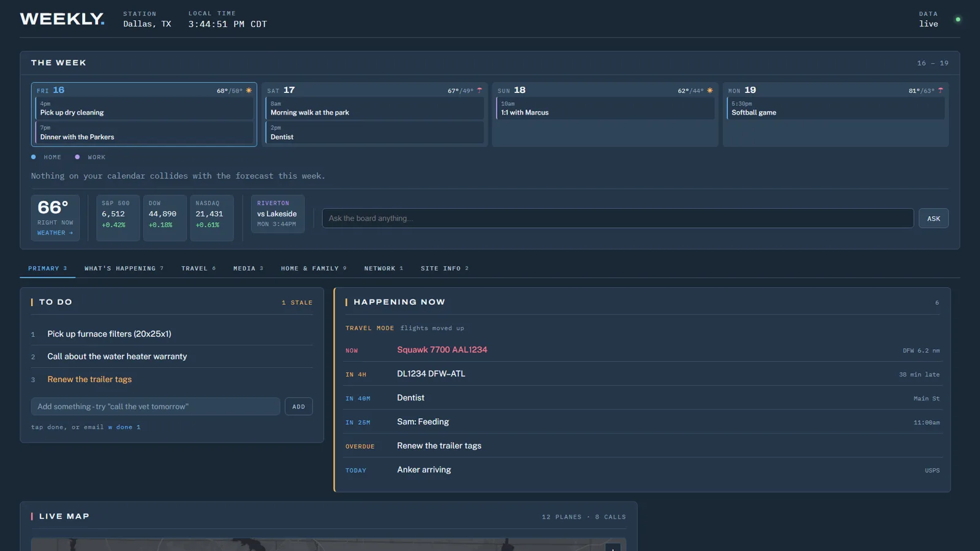Switch to the What's Happening tab

(124, 269)
